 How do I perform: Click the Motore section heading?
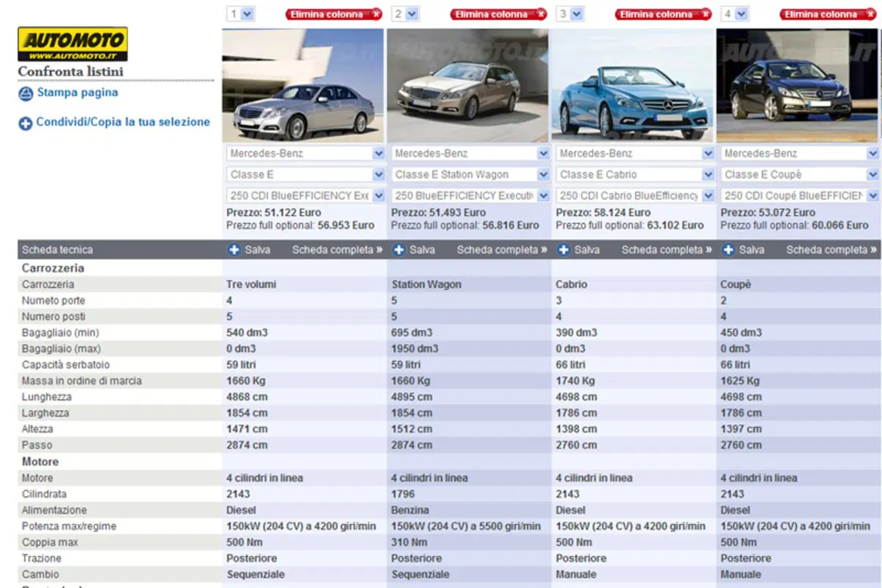pyautogui.click(x=40, y=462)
